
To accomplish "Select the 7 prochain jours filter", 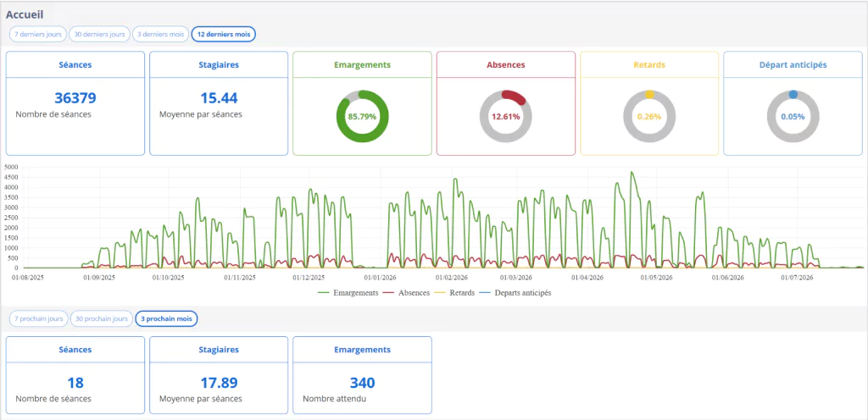I will pyautogui.click(x=39, y=319).
